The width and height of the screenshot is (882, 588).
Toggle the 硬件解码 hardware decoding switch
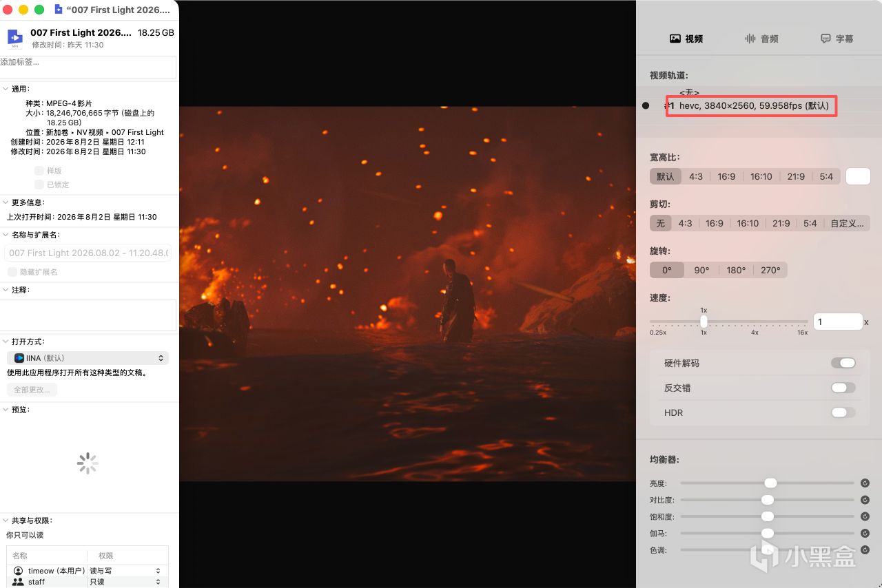pos(843,363)
